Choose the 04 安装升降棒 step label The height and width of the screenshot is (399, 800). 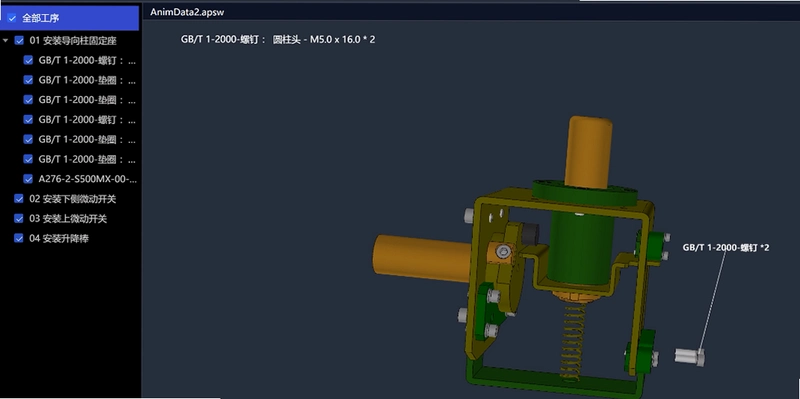[59, 238]
